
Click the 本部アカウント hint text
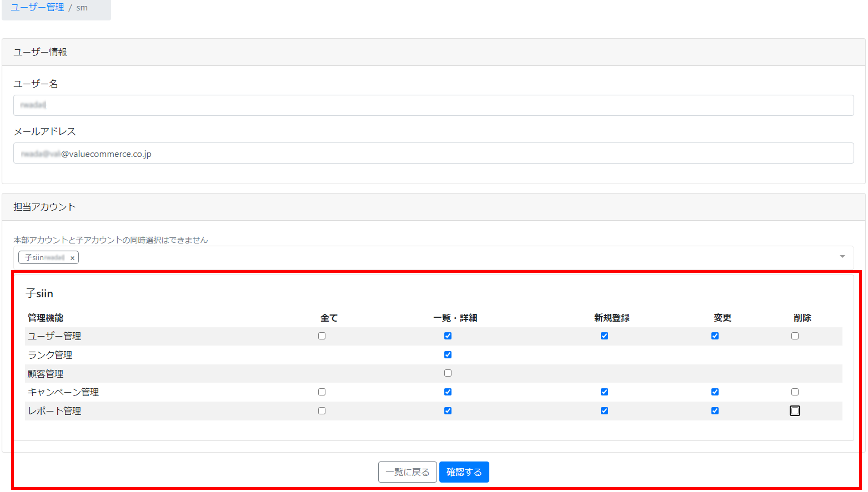pyautogui.click(x=111, y=240)
